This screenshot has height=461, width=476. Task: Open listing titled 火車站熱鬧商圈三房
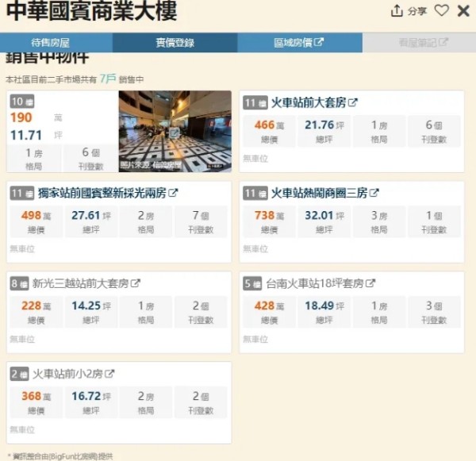click(319, 193)
